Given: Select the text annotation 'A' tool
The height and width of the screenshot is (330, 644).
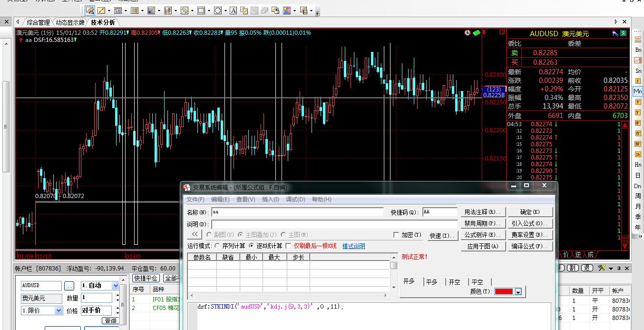Looking at the screenshot, I should [233, 10].
